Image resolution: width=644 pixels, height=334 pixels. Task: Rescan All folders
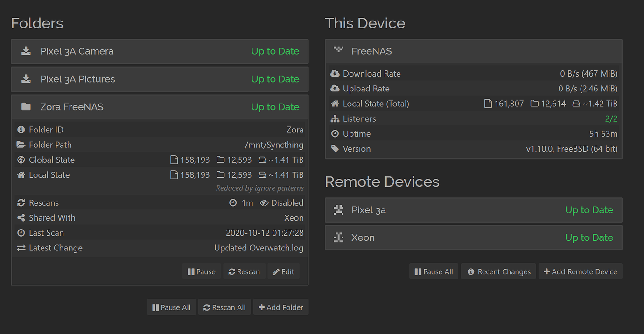(224, 307)
